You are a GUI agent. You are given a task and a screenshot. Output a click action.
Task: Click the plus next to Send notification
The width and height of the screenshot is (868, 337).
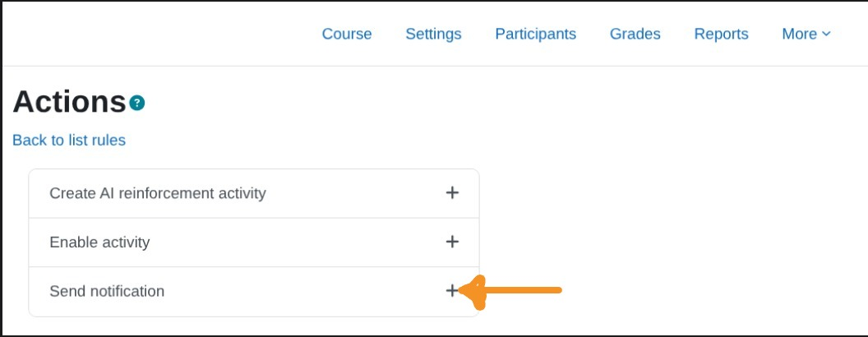451,290
